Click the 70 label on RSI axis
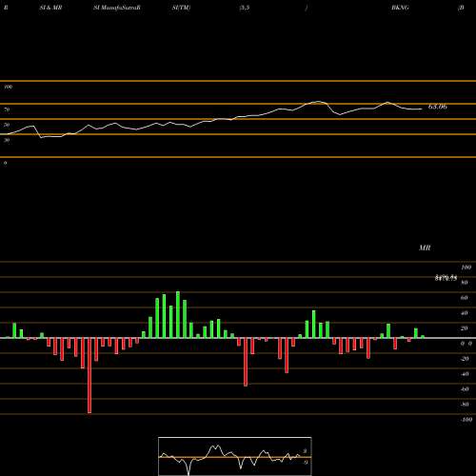The width and height of the screenshot is (476, 476). click(7, 109)
